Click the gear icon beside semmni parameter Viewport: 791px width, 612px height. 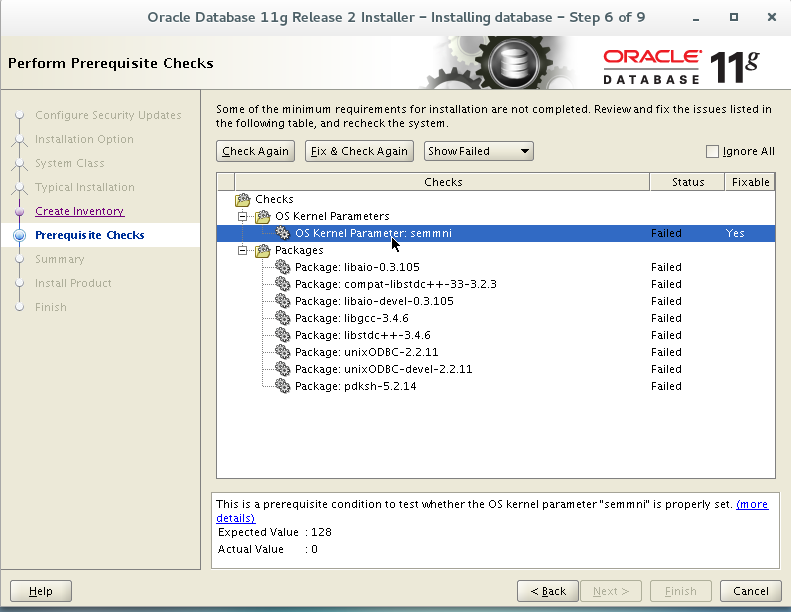coord(282,233)
